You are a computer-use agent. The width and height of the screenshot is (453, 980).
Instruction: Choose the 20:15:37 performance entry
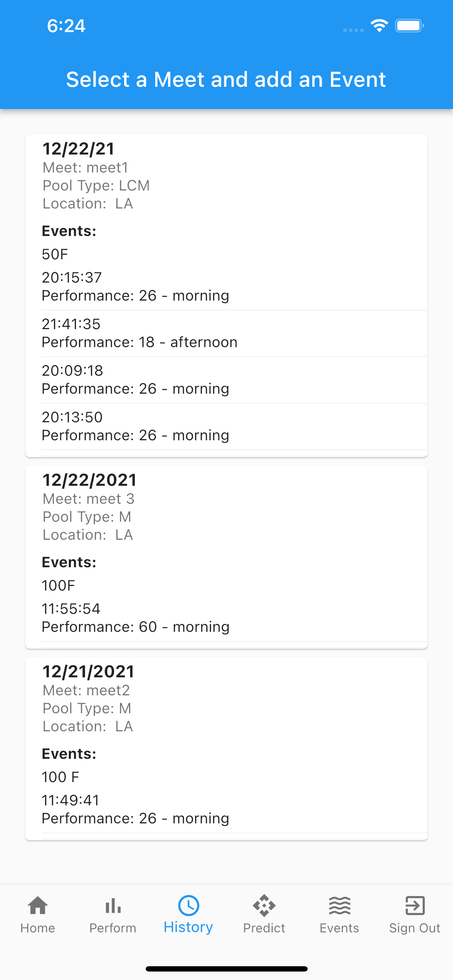pyautogui.click(x=234, y=286)
